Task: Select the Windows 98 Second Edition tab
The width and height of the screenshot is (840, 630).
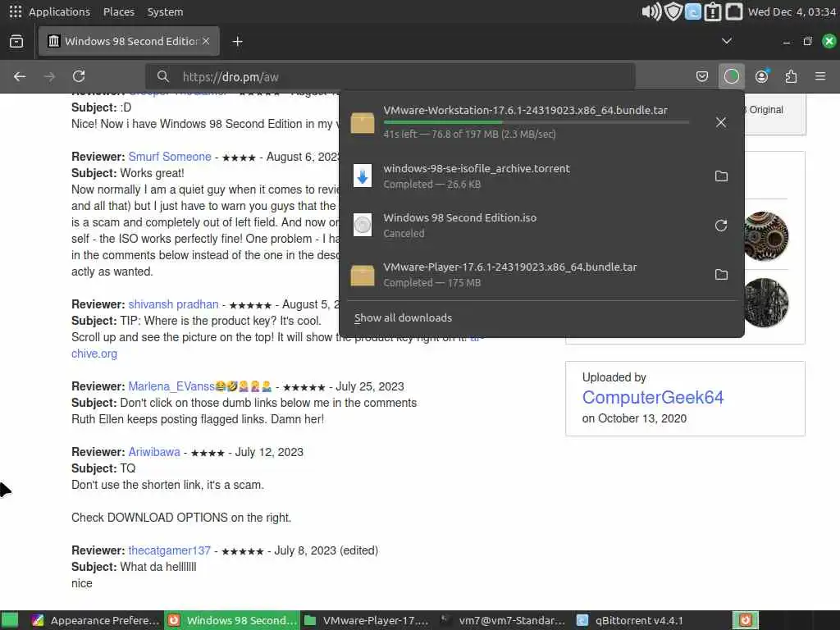Action: click(129, 41)
